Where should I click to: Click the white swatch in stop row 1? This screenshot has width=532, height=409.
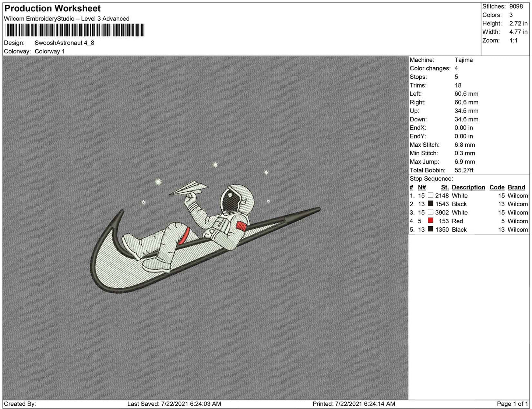(x=430, y=195)
